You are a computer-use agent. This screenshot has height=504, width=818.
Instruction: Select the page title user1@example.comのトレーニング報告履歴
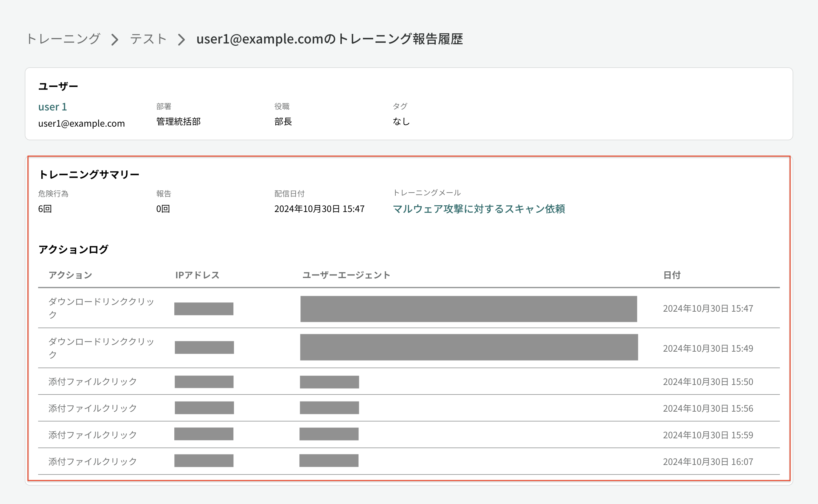tap(330, 39)
